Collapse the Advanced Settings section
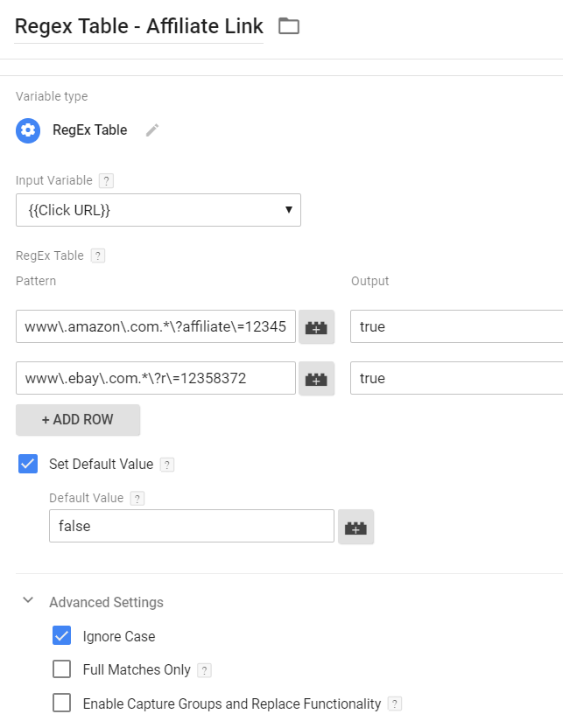Viewport: 563px width, 728px height. tap(28, 600)
